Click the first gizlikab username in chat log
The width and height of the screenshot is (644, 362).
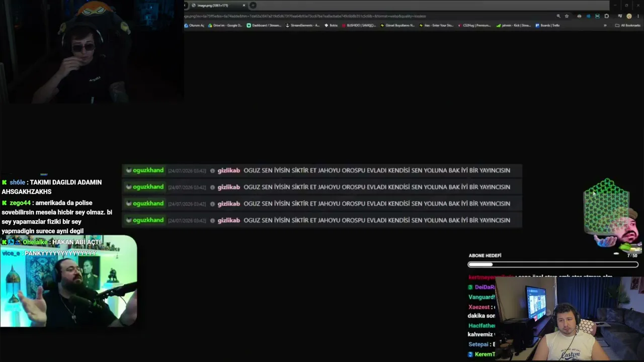[x=228, y=170]
